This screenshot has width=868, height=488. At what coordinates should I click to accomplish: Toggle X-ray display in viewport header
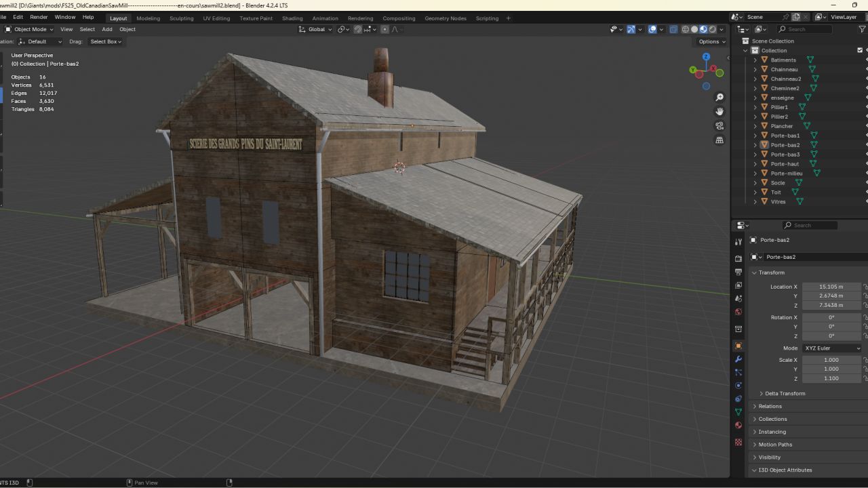coord(673,29)
